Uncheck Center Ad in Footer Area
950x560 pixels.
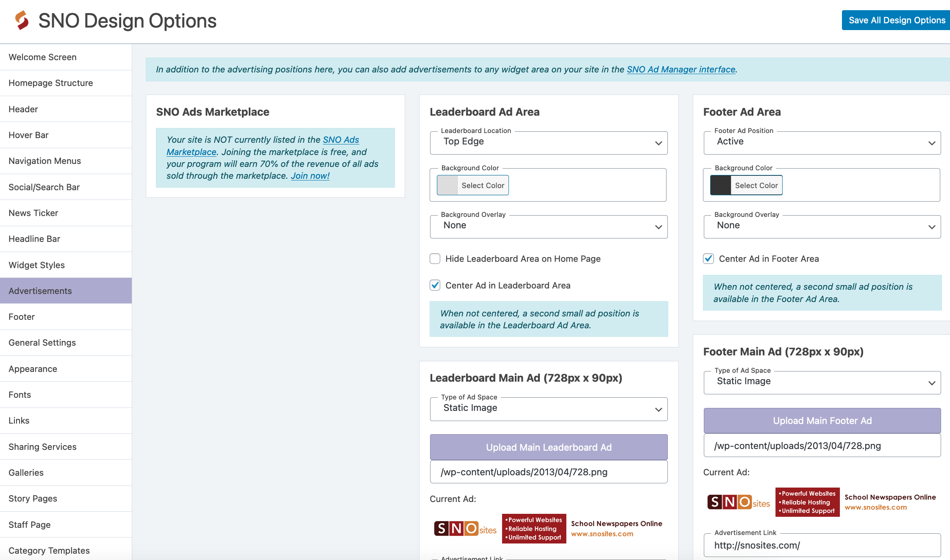pyautogui.click(x=708, y=259)
